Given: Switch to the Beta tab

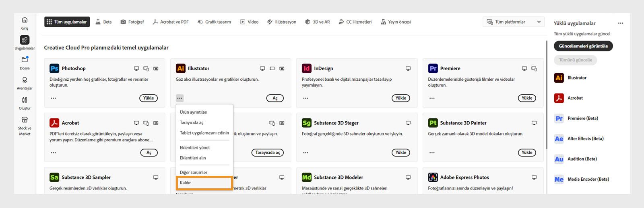Looking at the screenshot, I should pos(103,22).
